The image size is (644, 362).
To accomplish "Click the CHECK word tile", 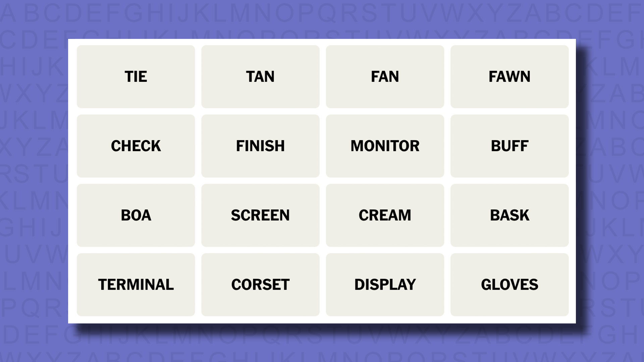I will click(136, 146).
